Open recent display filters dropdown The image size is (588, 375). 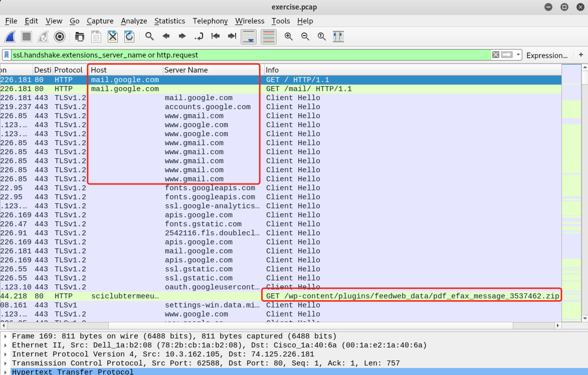click(x=518, y=55)
